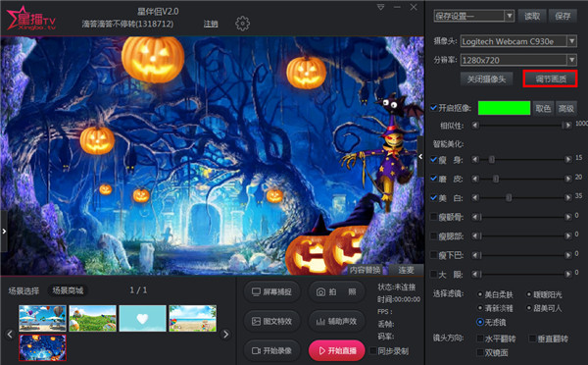This screenshot has width=588, height=365.
Task: Open the title bar dropdown triangle menu
Action: click(380, 7)
